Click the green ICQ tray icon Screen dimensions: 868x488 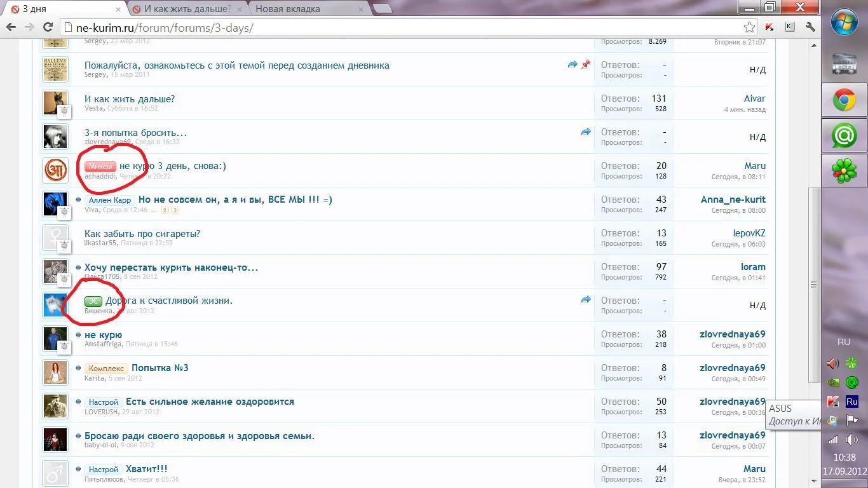coord(852,363)
